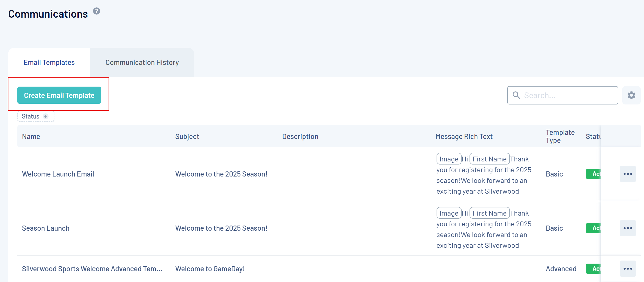Image resolution: width=644 pixels, height=282 pixels.
Task: Open Season Launch template row
Action: [x=46, y=228]
